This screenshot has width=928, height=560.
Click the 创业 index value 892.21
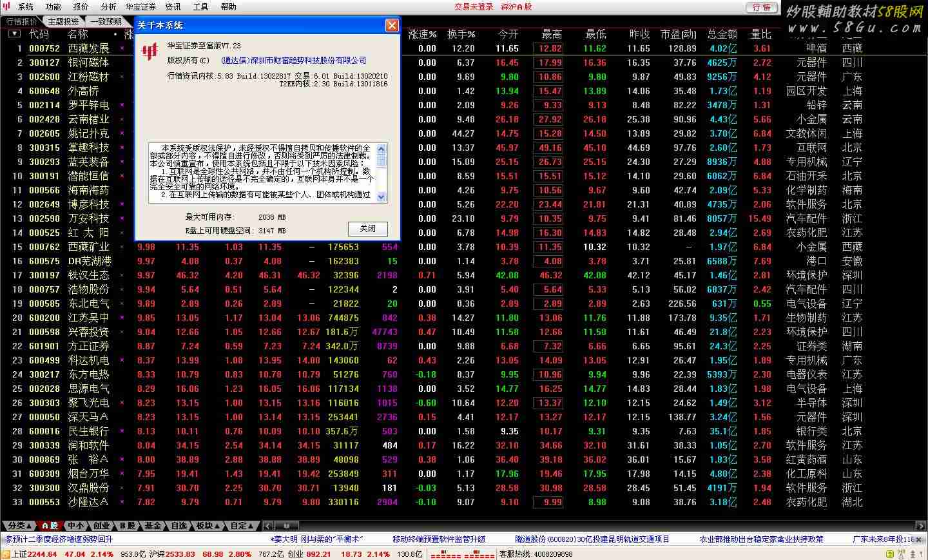pyautogui.click(x=318, y=554)
